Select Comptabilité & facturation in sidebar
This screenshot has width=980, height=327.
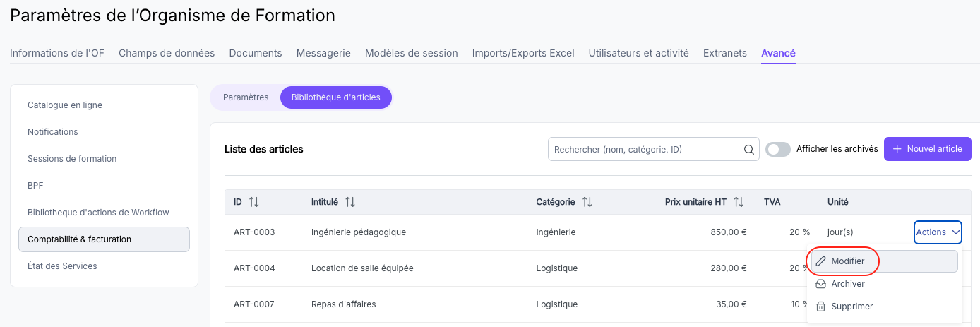[x=104, y=239]
